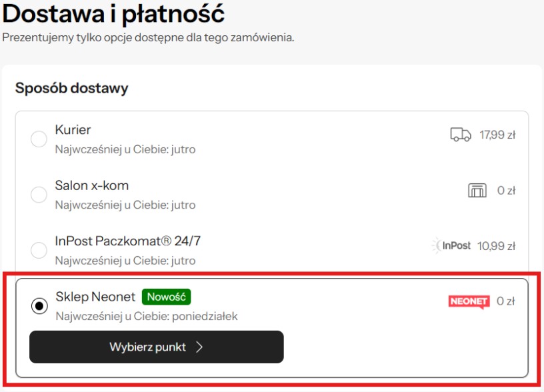Screen dimensions: 544x392
Task: Click the Kurier option label
Action: (x=73, y=130)
